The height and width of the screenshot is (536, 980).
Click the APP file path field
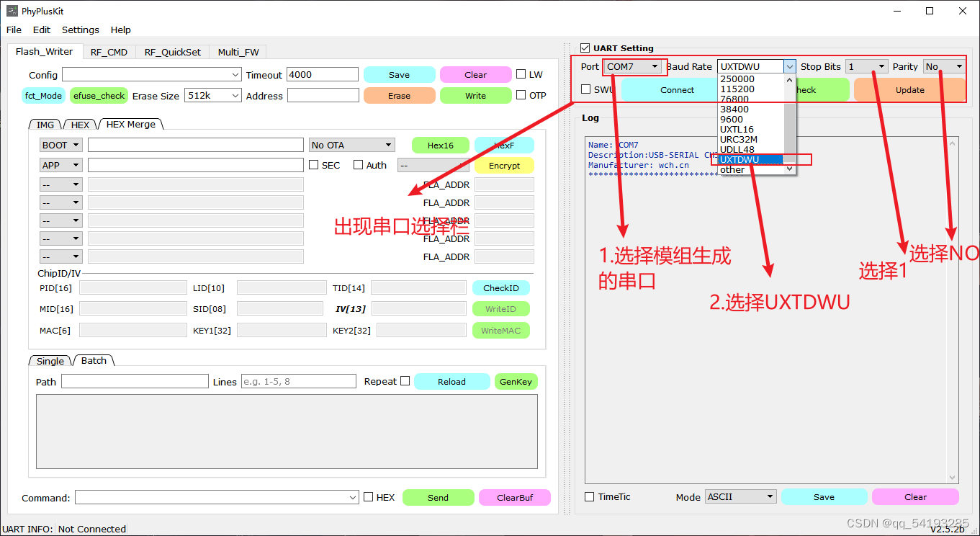pos(196,165)
